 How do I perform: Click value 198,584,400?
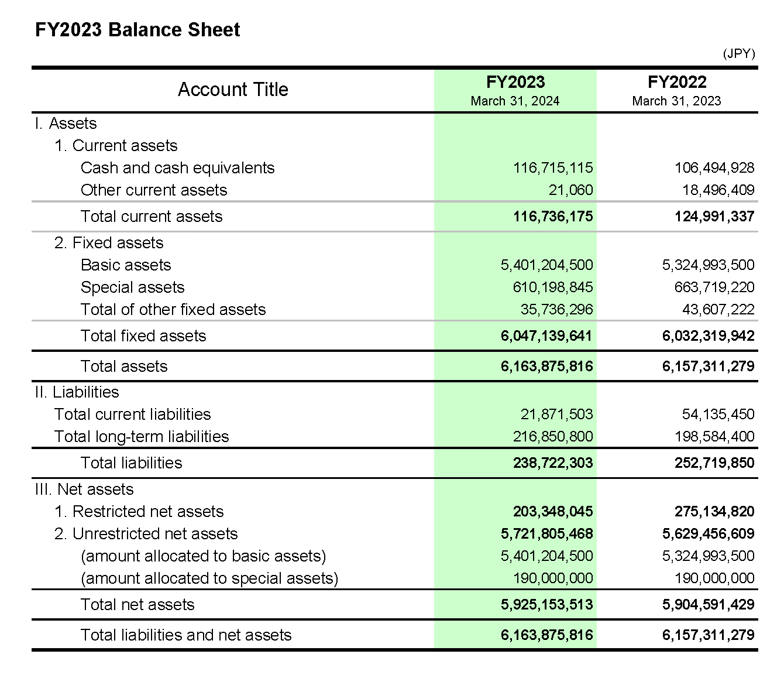tap(714, 437)
